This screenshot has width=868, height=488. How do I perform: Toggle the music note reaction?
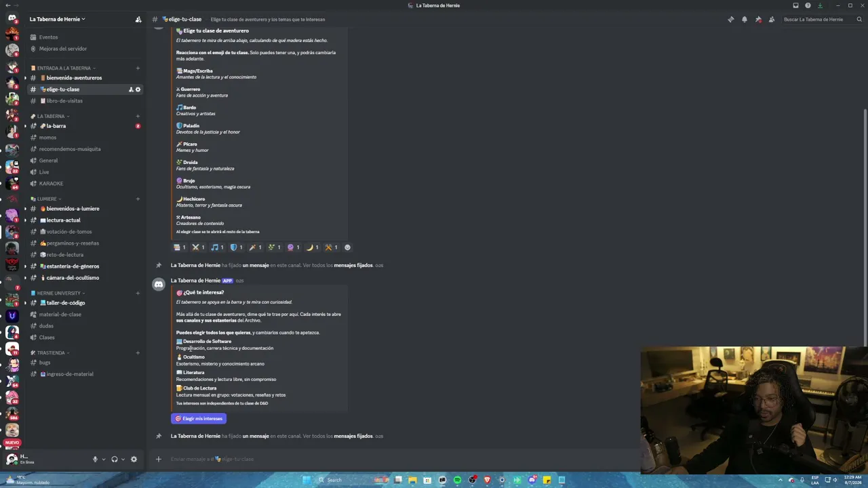pos(217,247)
